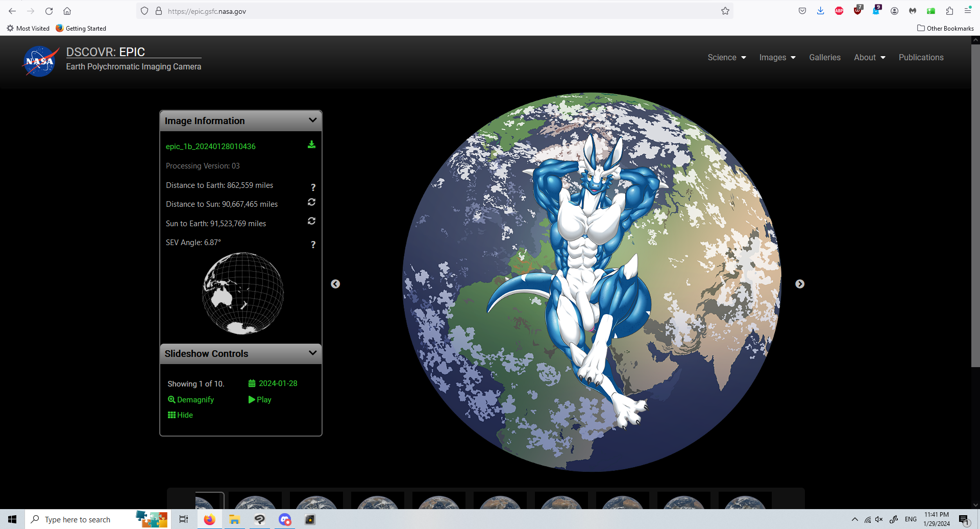Screen dimensions: 980x529
Task: Refresh units on the Sun to Earth row
Action: pos(311,221)
